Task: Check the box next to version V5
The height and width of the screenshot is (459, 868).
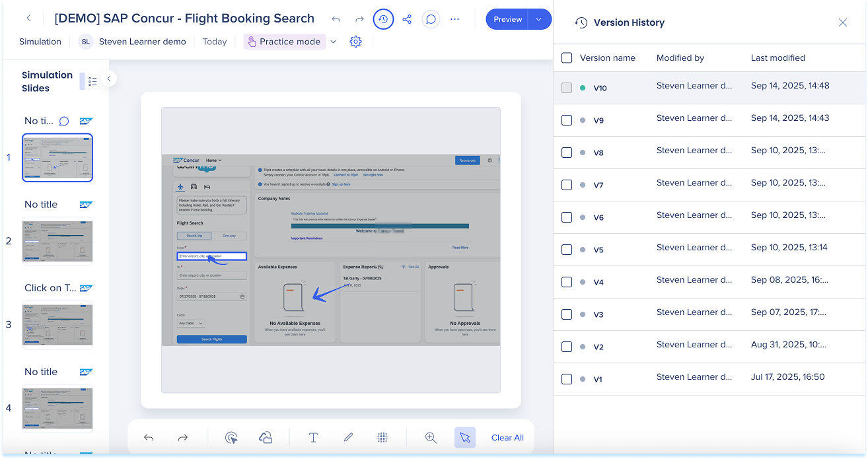Action: (x=567, y=250)
